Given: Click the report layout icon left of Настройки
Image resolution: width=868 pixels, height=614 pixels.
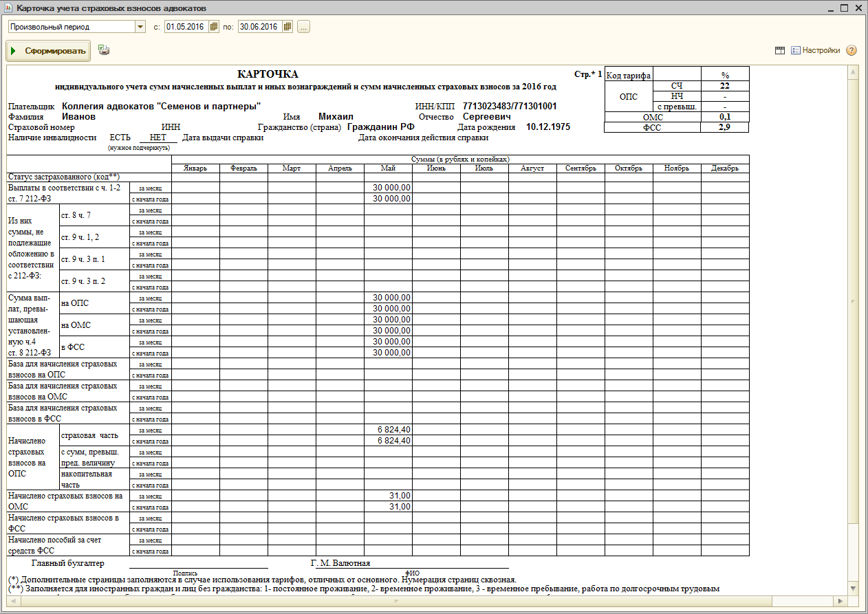Looking at the screenshot, I should [x=779, y=50].
